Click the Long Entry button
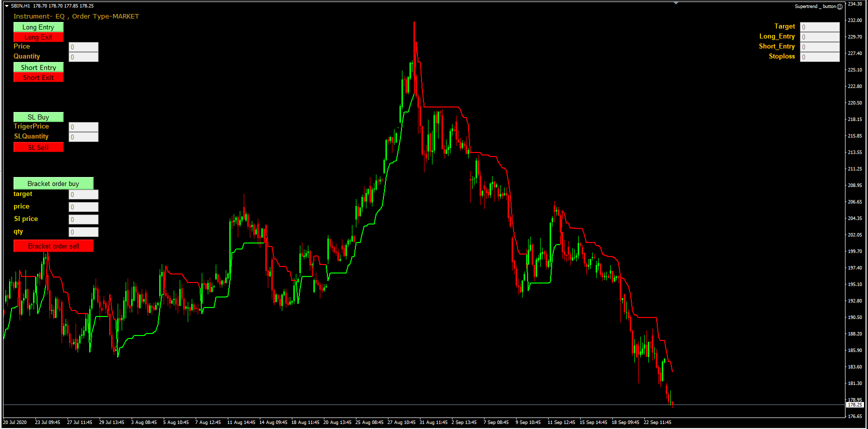 click(39, 27)
